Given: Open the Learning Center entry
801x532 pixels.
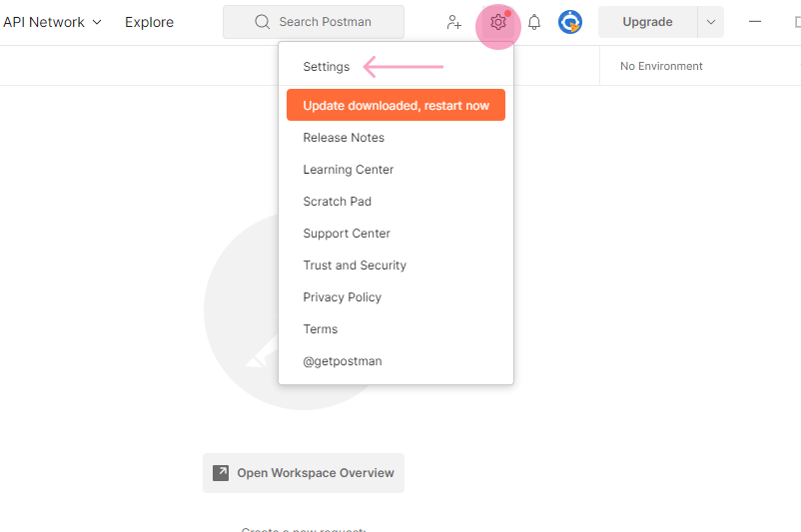Looking at the screenshot, I should pyautogui.click(x=349, y=170).
